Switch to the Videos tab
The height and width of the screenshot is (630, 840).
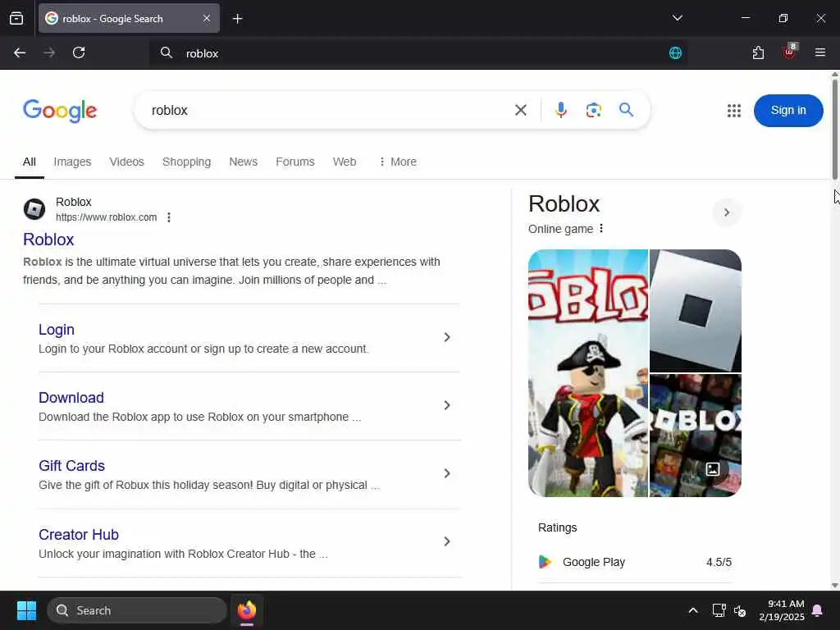point(126,162)
